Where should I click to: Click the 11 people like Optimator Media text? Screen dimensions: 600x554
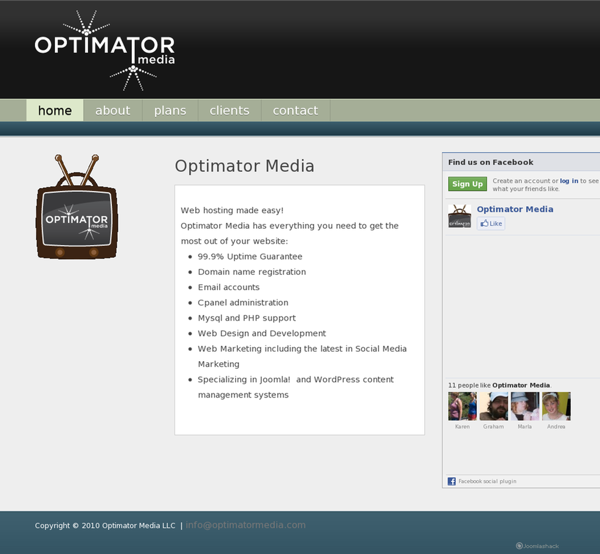tap(499, 385)
